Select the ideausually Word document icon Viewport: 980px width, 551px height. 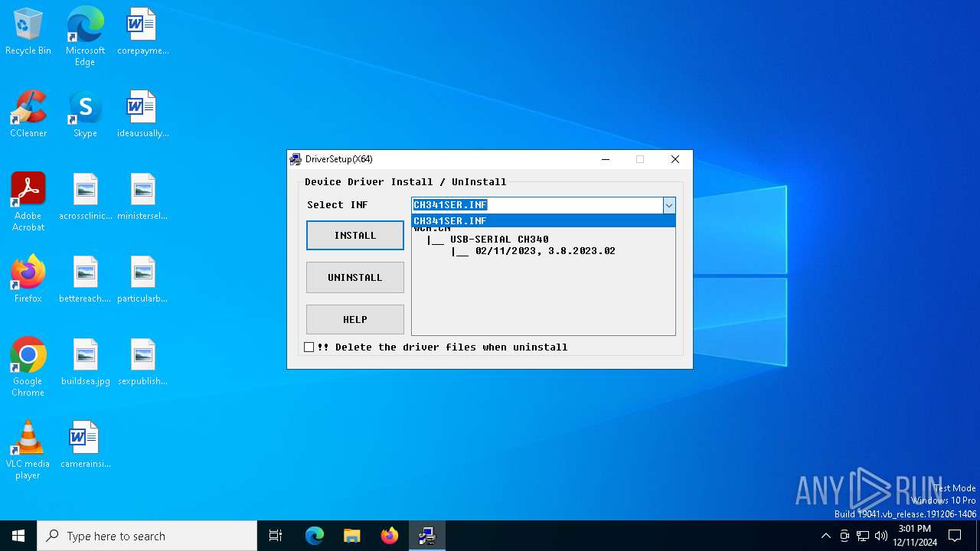[142, 115]
